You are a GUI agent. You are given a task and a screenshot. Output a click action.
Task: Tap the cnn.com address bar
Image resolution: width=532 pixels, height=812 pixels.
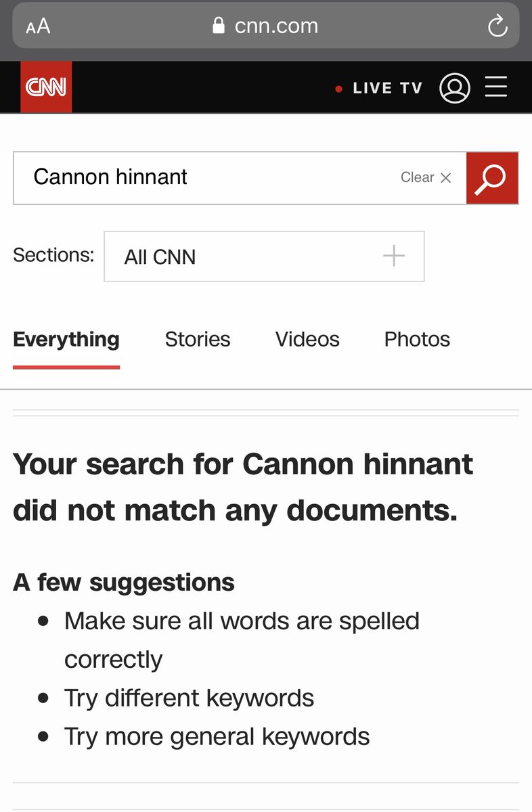click(x=266, y=26)
